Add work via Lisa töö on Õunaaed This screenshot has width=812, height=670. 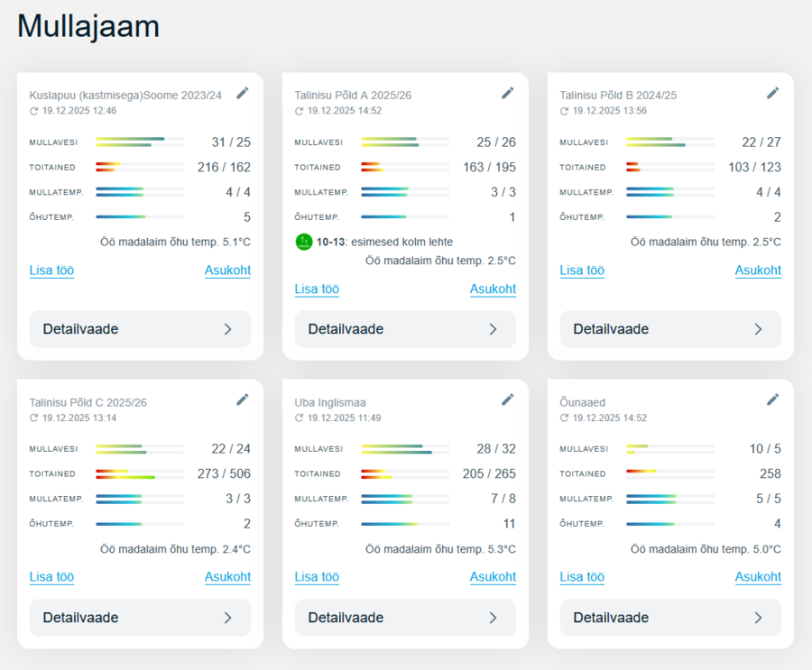point(582,577)
